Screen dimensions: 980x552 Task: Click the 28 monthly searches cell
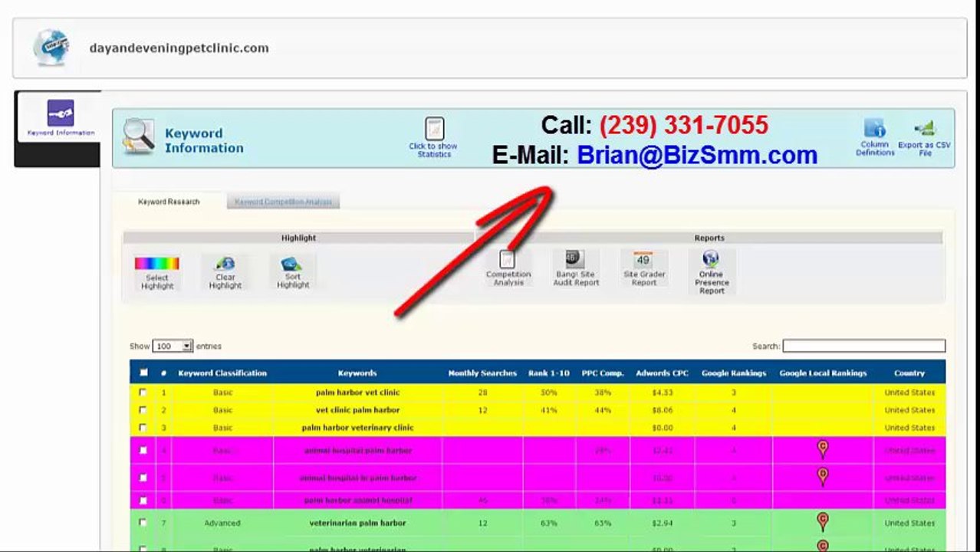482,393
